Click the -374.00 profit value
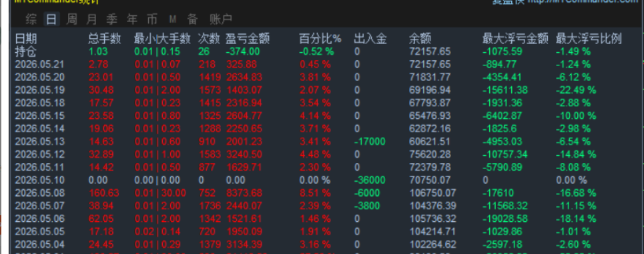 pos(243,51)
